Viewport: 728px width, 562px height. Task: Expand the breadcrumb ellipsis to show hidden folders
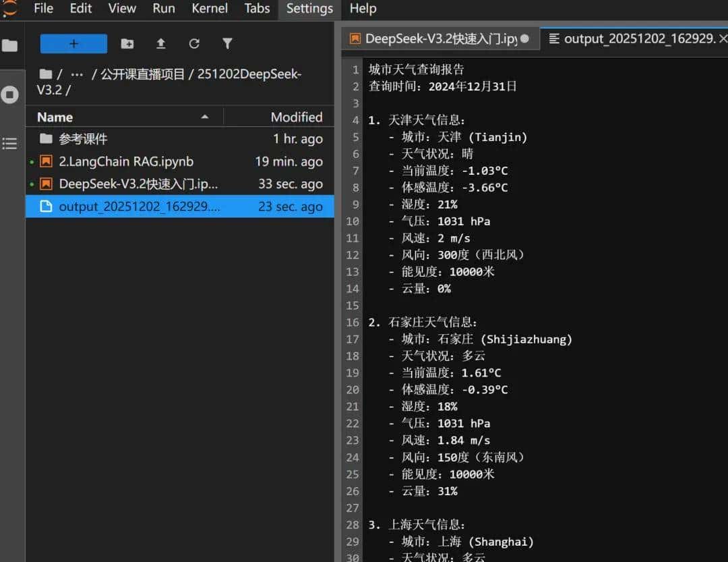(x=76, y=74)
